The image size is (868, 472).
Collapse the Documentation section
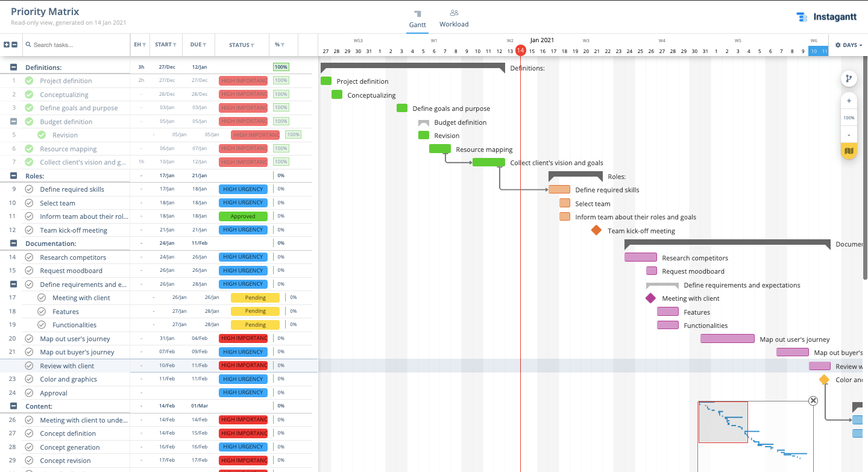(x=13, y=244)
